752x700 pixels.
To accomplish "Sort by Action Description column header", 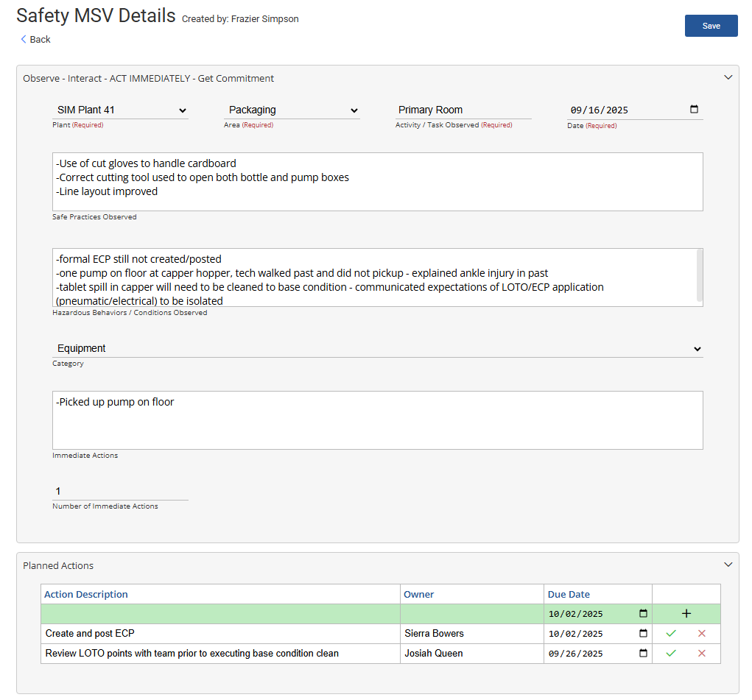I will (x=86, y=595).
